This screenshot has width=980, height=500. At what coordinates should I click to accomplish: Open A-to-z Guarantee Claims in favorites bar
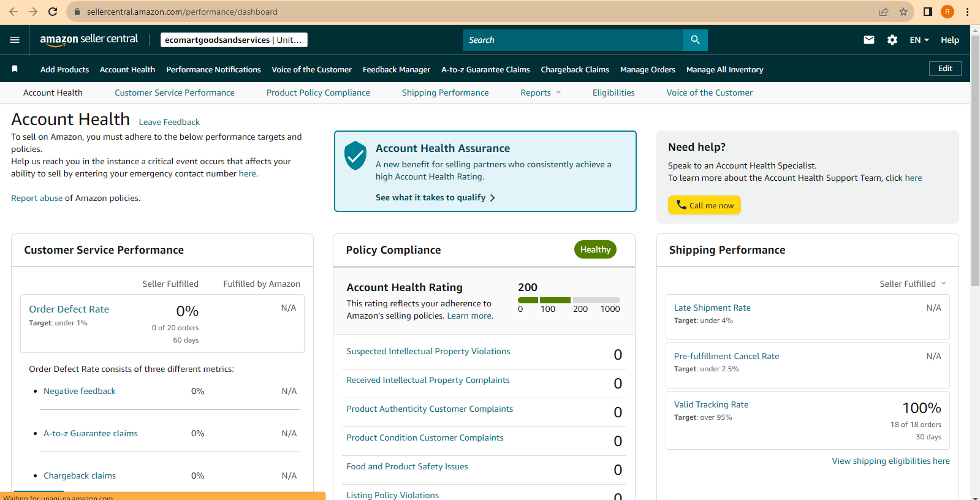tap(485, 69)
